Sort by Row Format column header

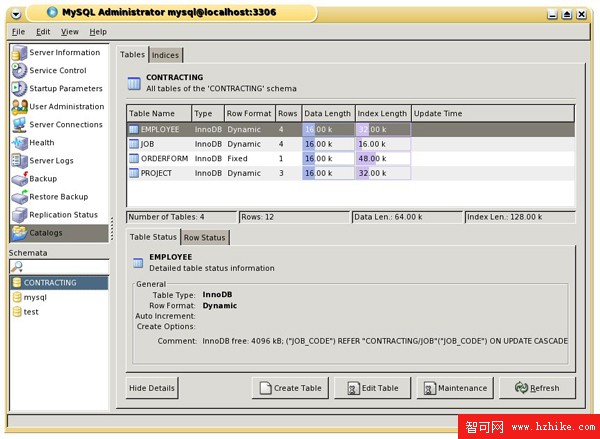pos(249,114)
